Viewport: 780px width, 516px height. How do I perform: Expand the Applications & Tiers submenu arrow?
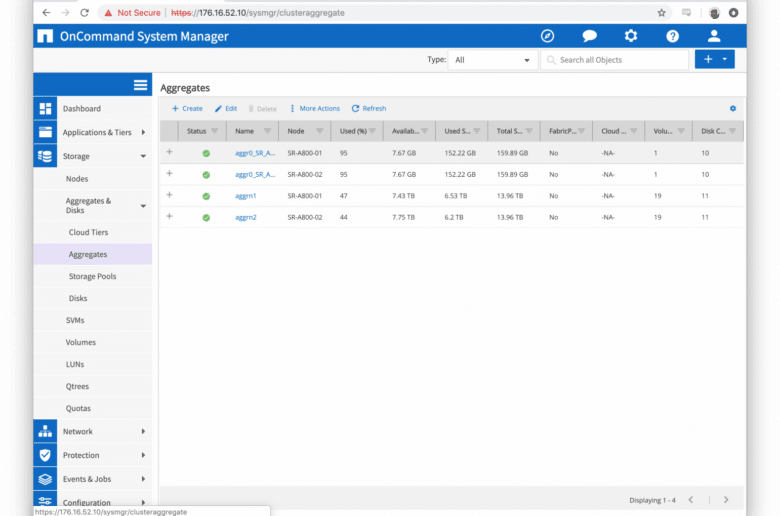click(143, 132)
